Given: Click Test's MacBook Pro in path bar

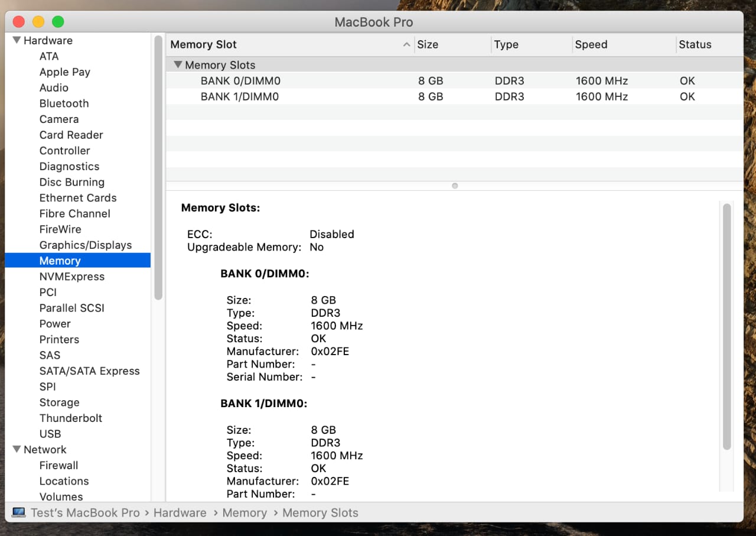Looking at the screenshot, I should [x=85, y=512].
